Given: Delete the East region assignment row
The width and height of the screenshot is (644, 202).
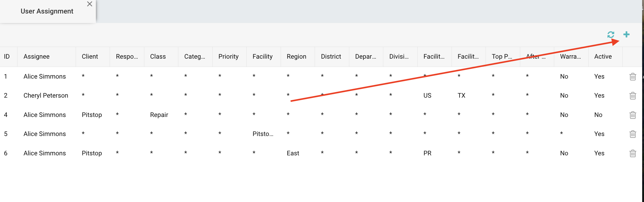Looking at the screenshot, I should pos(633,153).
